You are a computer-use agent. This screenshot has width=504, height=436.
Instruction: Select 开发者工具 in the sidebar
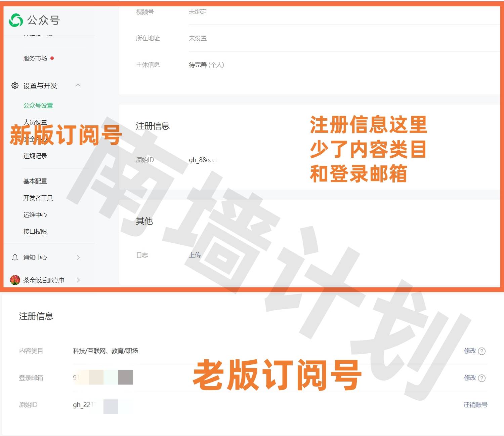38,198
